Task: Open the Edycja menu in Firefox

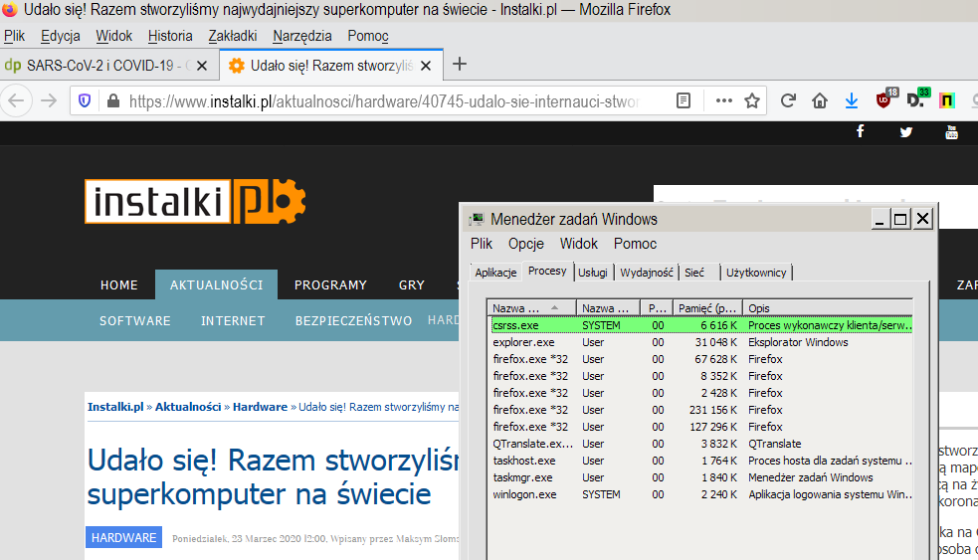Action: pyautogui.click(x=60, y=36)
